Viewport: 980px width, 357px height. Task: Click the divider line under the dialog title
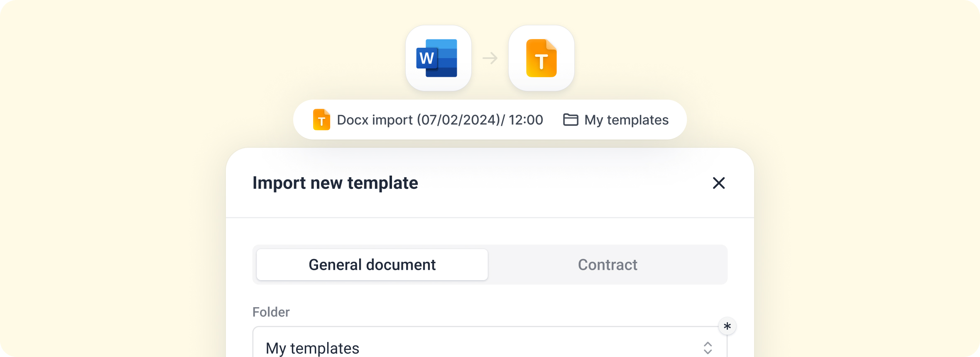[490, 218]
